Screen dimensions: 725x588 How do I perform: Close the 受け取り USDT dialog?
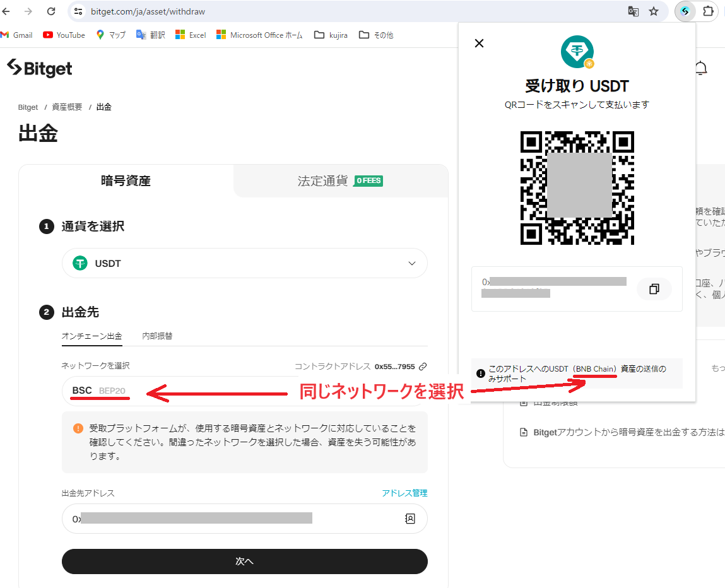click(480, 43)
